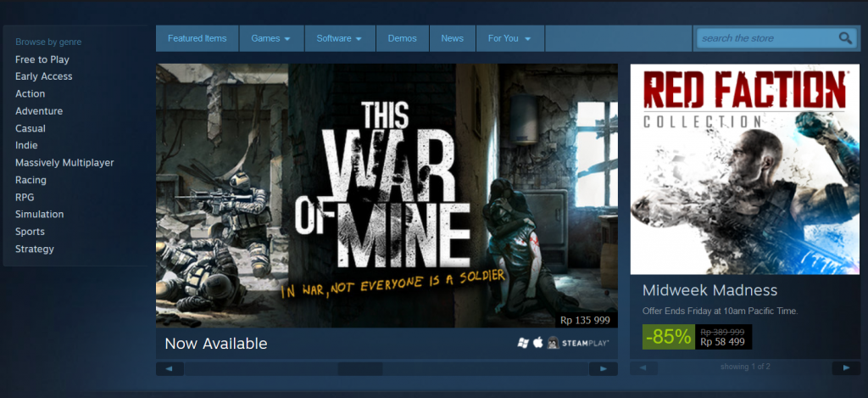Expand the For You dropdown menu
Viewport: 868px width, 398px height.
click(x=509, y=38)
